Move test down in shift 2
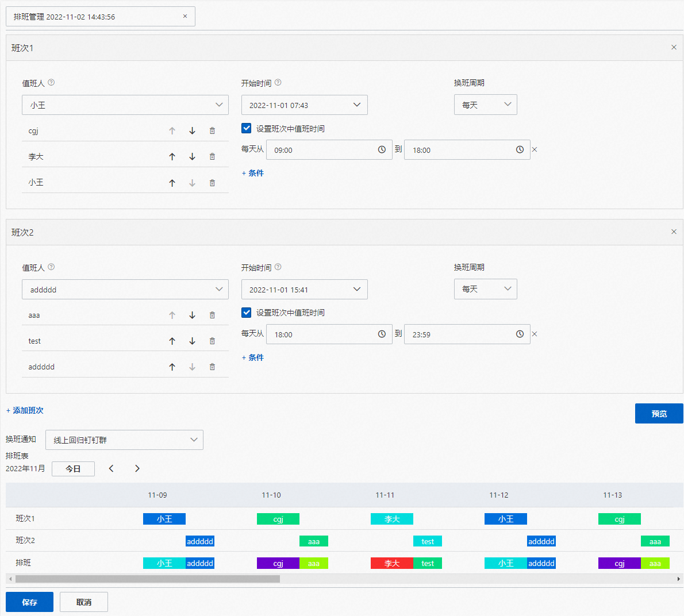The width and height of the screenshot is (684, 616). 192,341
